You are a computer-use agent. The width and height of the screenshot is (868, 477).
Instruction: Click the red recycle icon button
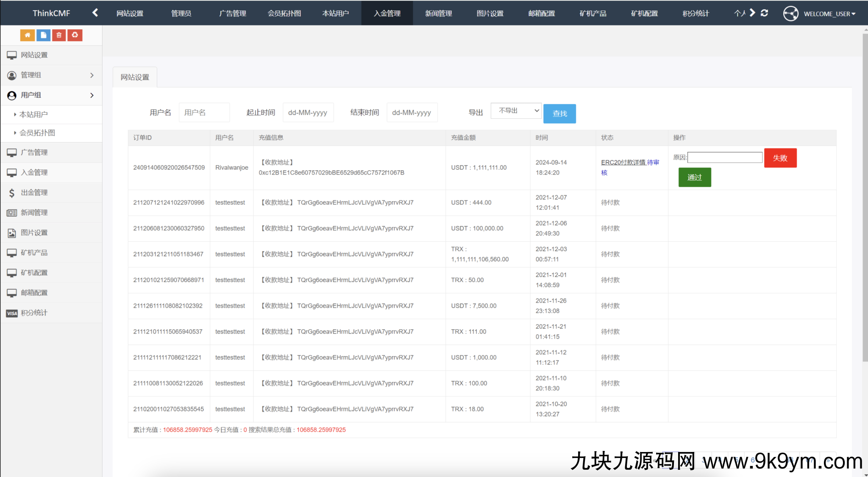pos(75,35)
